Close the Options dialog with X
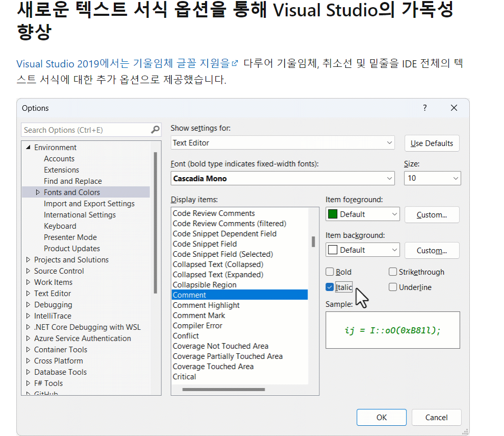 tap(454, 108)
